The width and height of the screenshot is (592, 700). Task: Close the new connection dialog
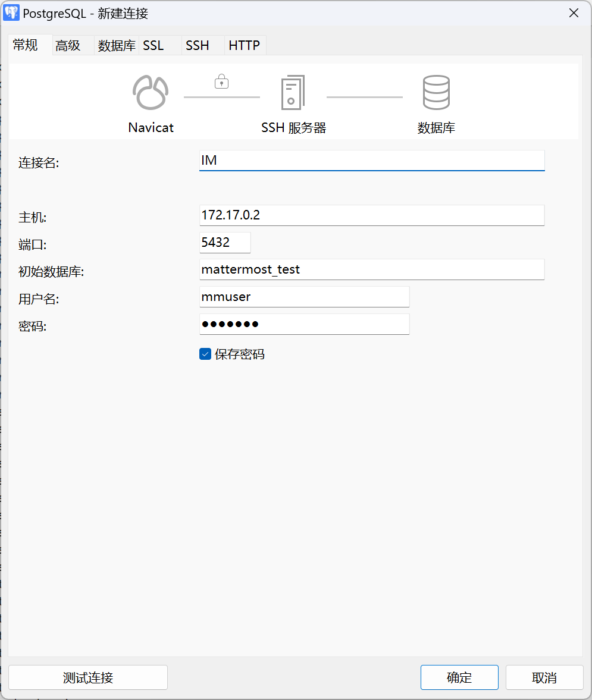click(574, 13)
